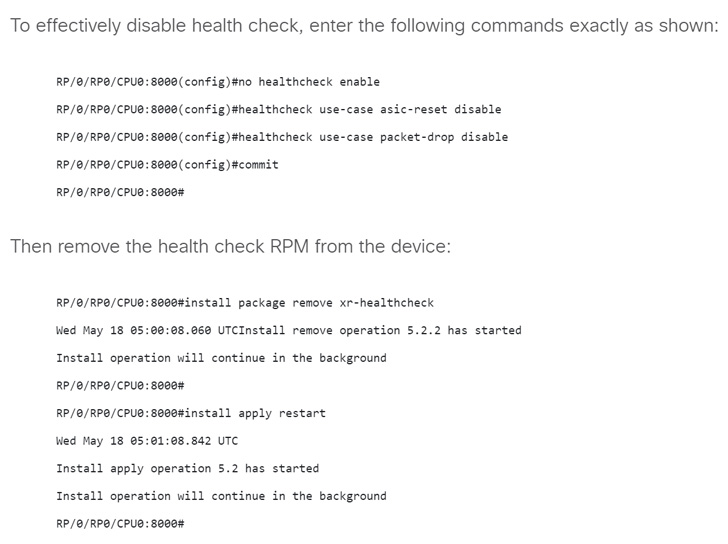Click the 'Then remove the health check RPM' sentence
Image resolution: width=728 pixels, height=544 pixels.
tap(230, 246)
